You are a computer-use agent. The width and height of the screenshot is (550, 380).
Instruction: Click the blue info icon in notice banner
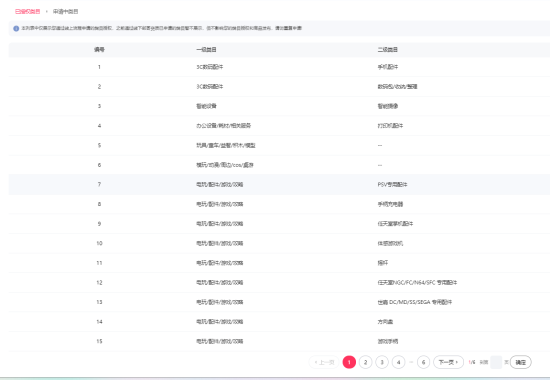click(x=16, y=28)
